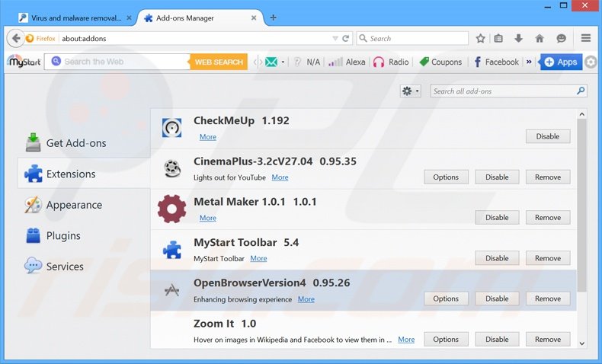This screenshot has height=364, width=602.
Task: Open the downloads arrow icon
Action: (518, 38)
